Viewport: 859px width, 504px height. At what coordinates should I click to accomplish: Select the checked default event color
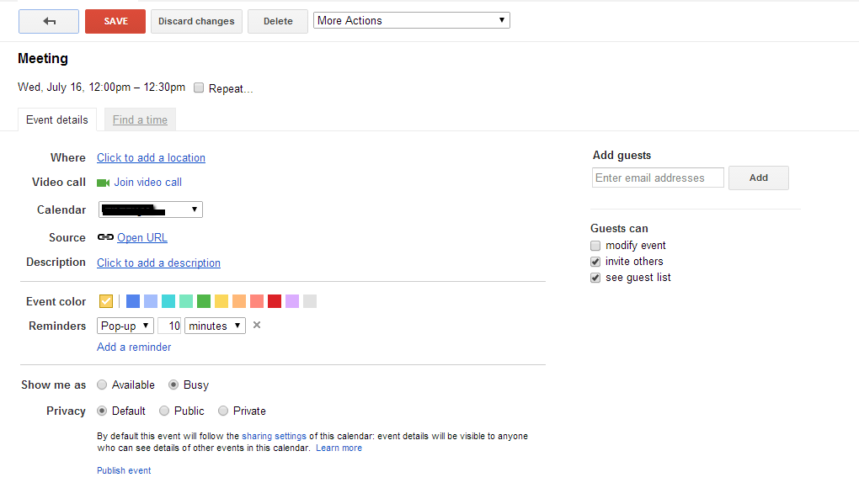106,301
